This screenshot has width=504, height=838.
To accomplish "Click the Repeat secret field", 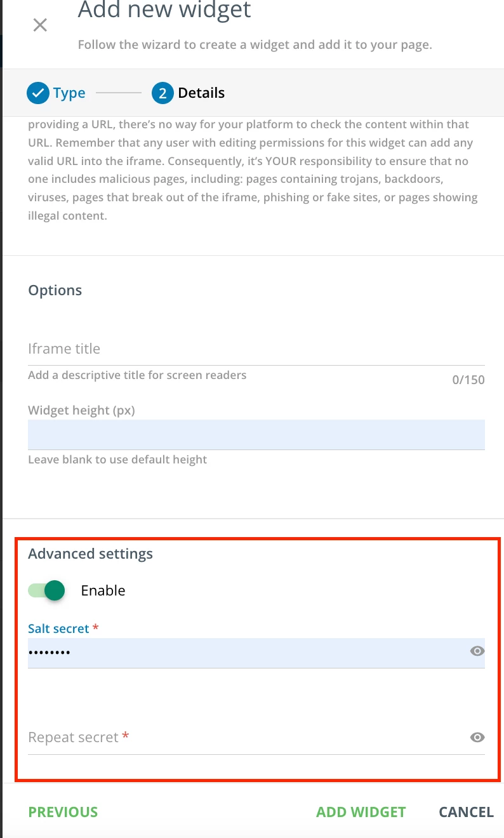I will (x=241, y=738).
